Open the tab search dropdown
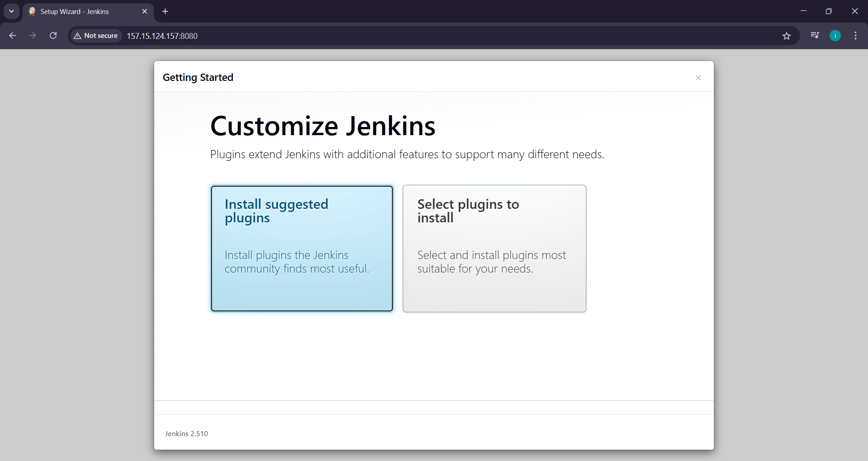 11,11
